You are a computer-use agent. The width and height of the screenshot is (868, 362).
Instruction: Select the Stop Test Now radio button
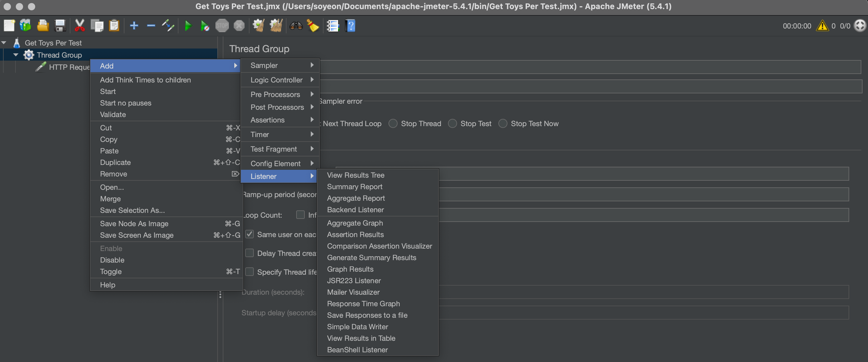[503, 124]
